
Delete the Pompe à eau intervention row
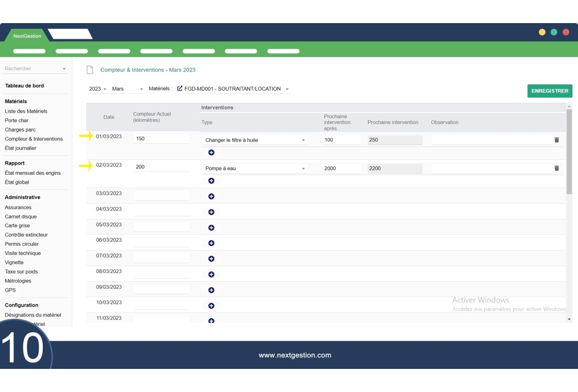557,169
